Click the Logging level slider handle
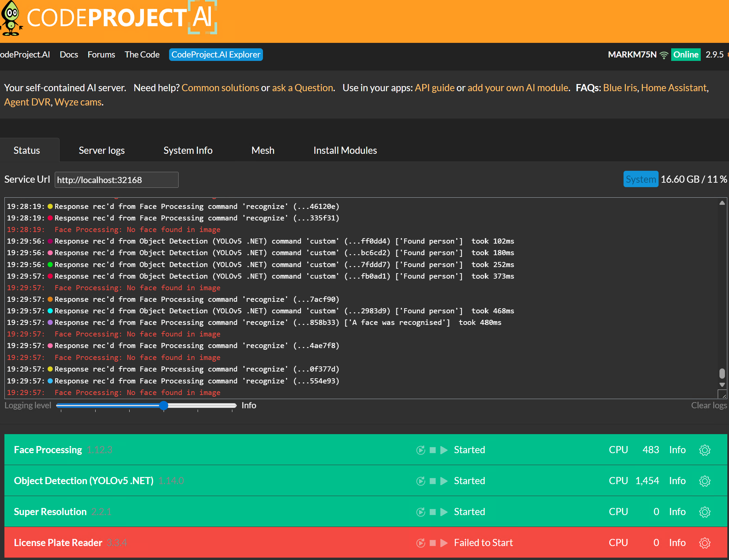The height and width of the screenshot is (560, 729). click(x=164, y=405)
